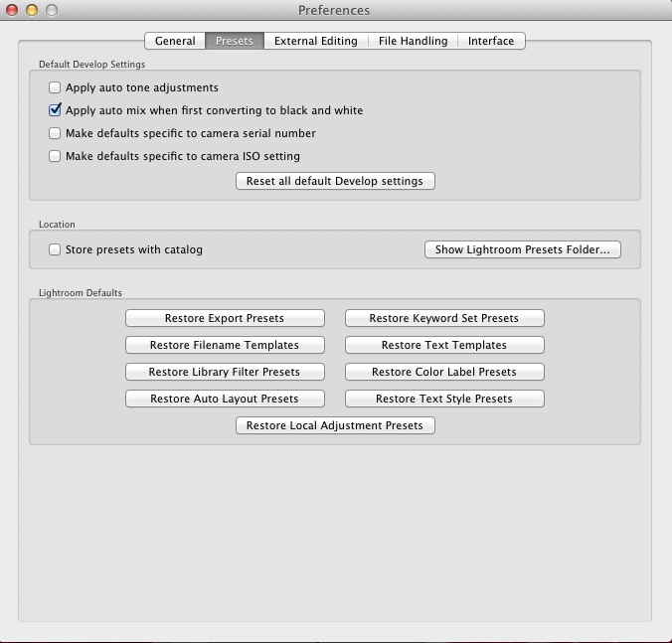This screenshot has height=643, width=672.
Task: Enable defaults specific to camera ISO setting
Action: tap(56, 156)
